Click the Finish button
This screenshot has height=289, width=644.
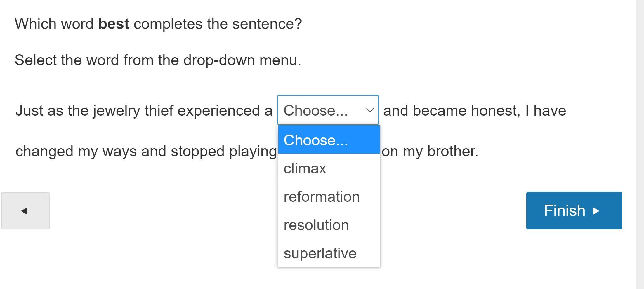coord(574,210)
